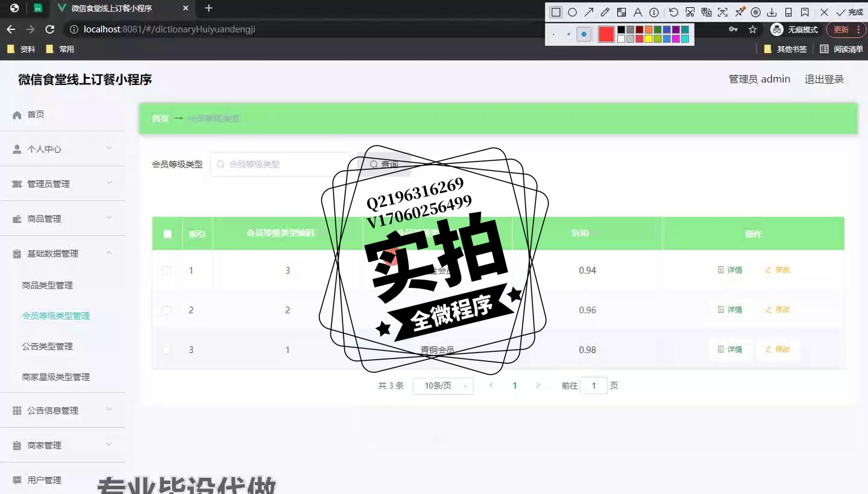
Task: Pick the orange color swatch
Action: coord(649,30)
